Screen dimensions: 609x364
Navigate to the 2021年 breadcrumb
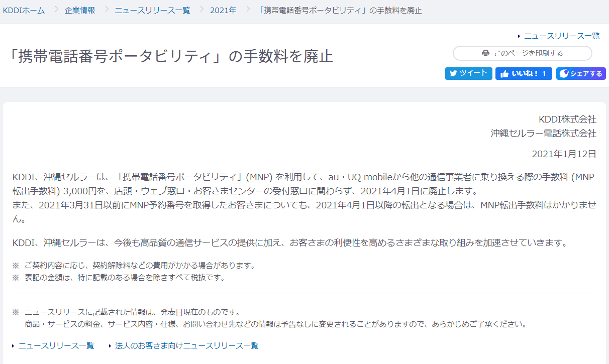(223, 11)
